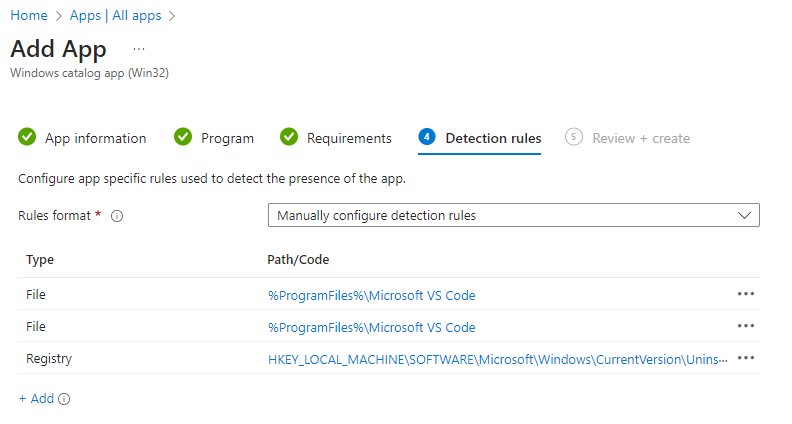Select the Detection rules step tab

tap(492, 138)
